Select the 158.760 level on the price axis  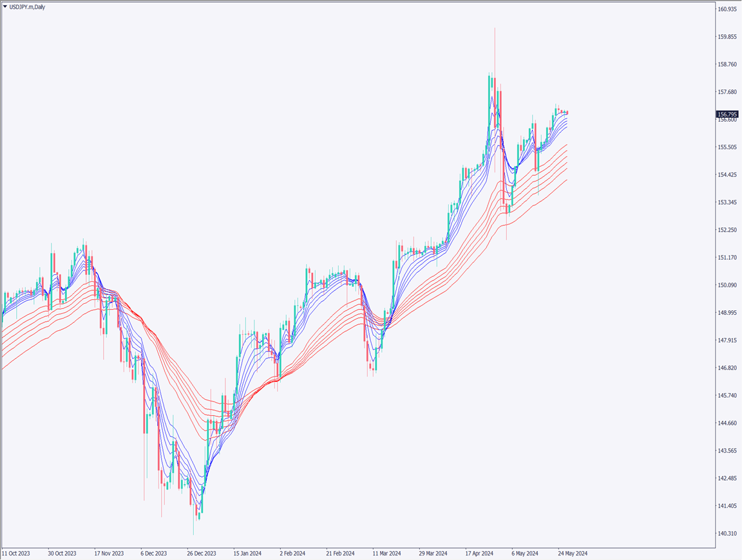728,64
